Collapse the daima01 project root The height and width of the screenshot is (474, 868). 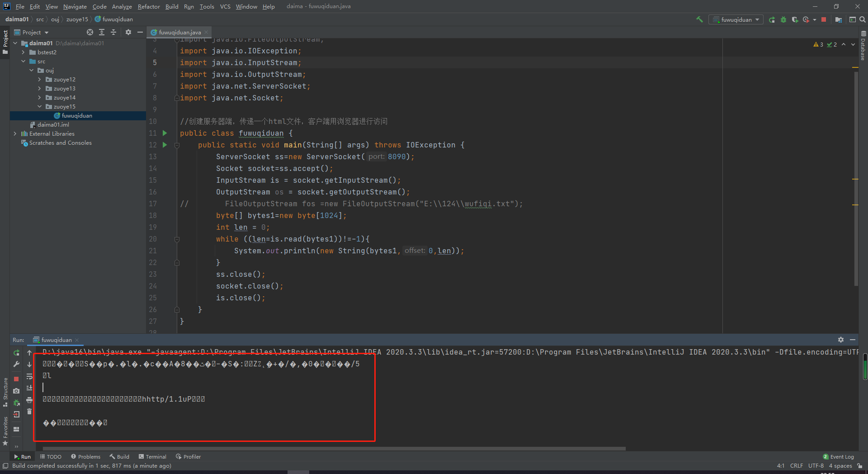coord(15,43)
